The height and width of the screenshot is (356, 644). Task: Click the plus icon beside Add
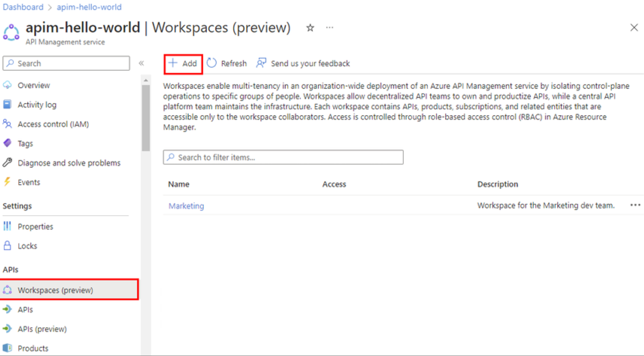pos(173,63)
